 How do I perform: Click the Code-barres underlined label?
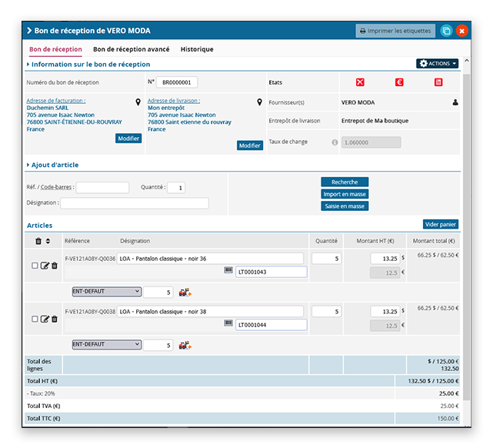(x=56, y=187)
